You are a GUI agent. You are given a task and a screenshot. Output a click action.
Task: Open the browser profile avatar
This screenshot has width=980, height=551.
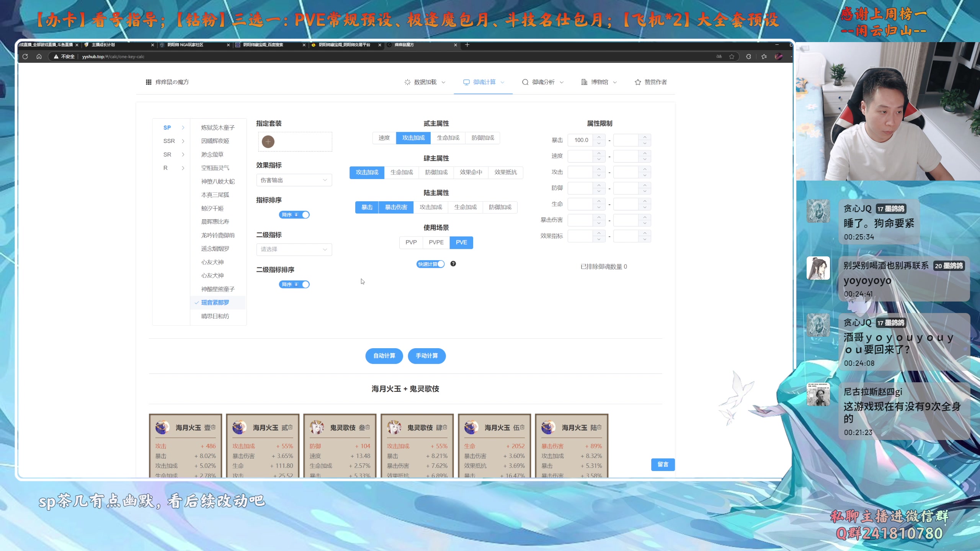pyautogui.click(x=779, y=57)
